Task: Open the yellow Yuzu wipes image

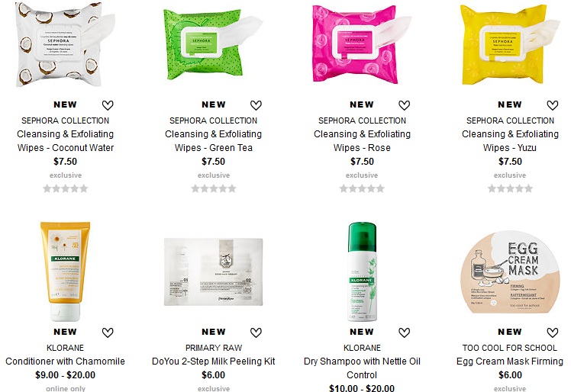Action: pos(510,44)
